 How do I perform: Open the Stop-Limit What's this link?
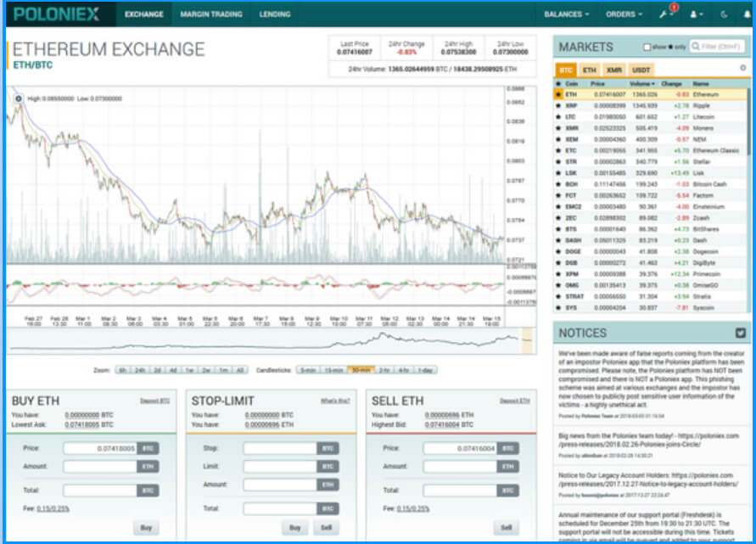point(335,401)
